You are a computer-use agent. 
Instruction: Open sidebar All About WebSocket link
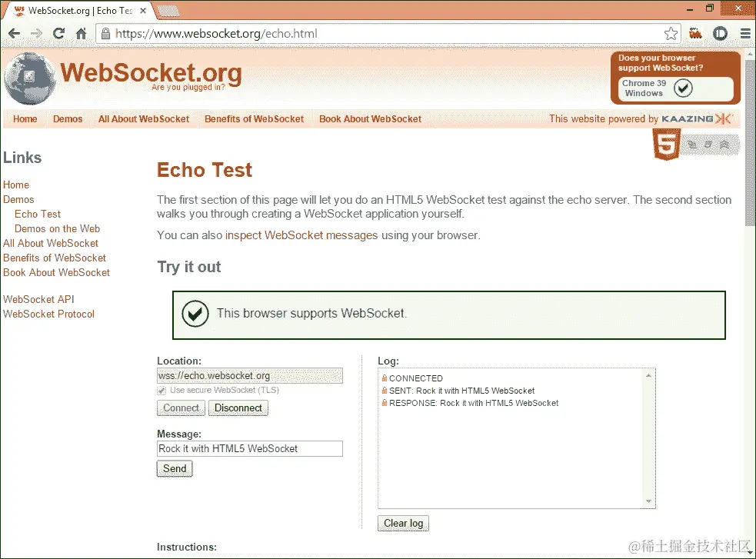51,243
